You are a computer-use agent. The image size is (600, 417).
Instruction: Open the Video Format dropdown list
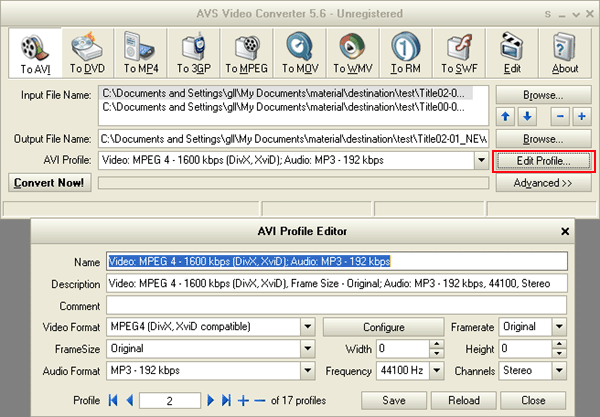308,327
